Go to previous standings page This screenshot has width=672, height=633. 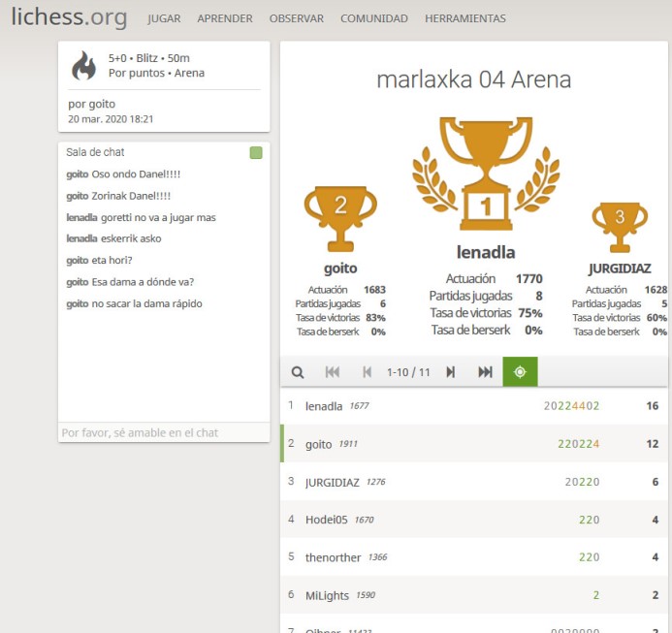click(367, 372)
